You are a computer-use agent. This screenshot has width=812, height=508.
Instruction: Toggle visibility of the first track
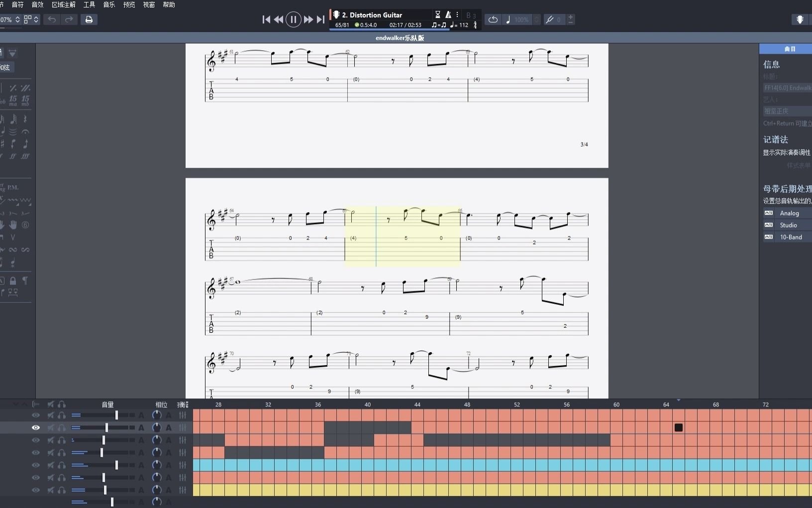(x=36, y=415)
